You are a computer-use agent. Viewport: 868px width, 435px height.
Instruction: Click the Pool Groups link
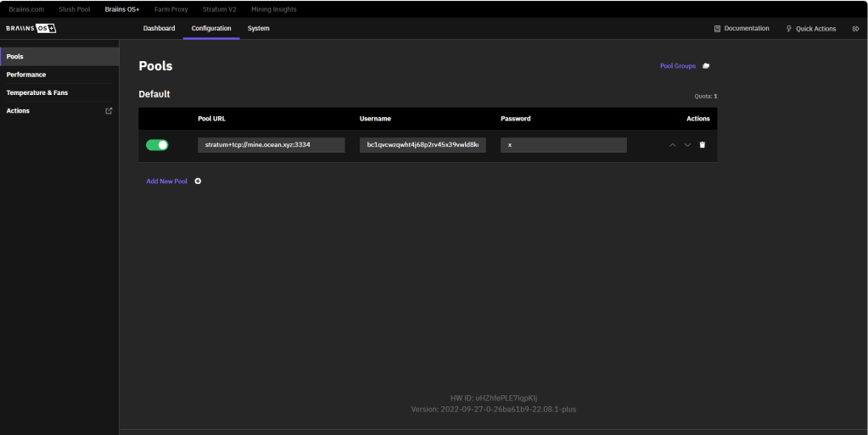click(x=677, y=66)
